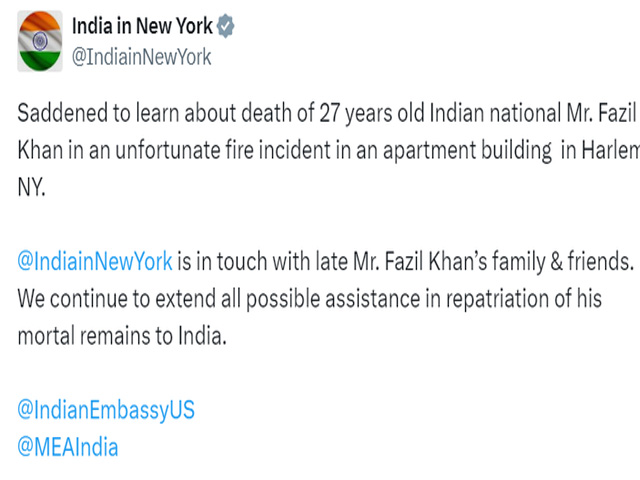Click the phrase family & friends
640x480 pixels.
coord(563,262)
